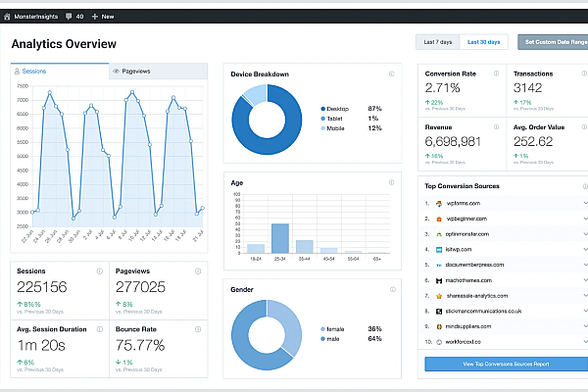
Task: Click the MonsterInsights home icon in admin bar
Action: coord(8,17)
